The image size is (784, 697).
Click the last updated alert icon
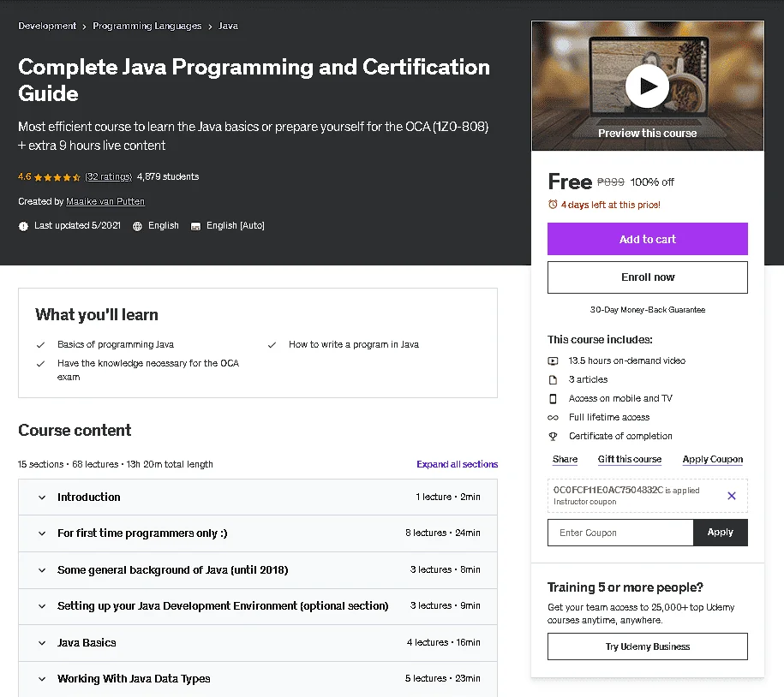23,226
